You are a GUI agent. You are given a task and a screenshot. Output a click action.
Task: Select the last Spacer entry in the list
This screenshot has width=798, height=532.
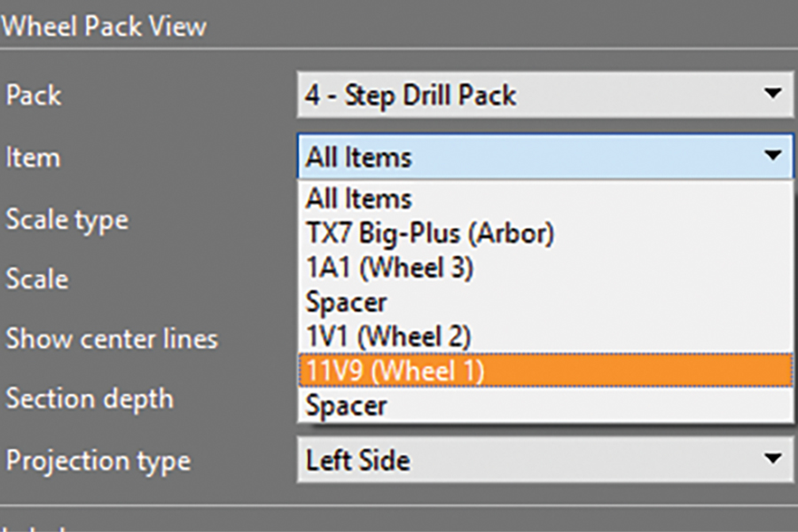point(347,406)
